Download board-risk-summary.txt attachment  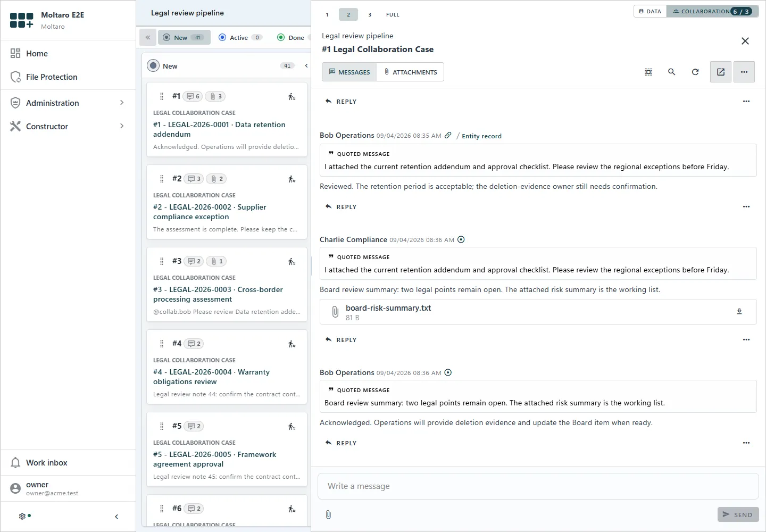pos(739,312)
